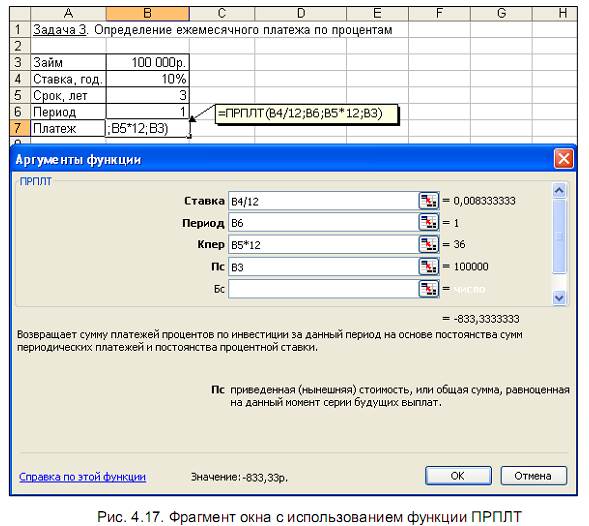The height and width of the screenshot is (526, 589).
Task: Select the 'Ставка, год.' label cell
Action: [68, 79]
